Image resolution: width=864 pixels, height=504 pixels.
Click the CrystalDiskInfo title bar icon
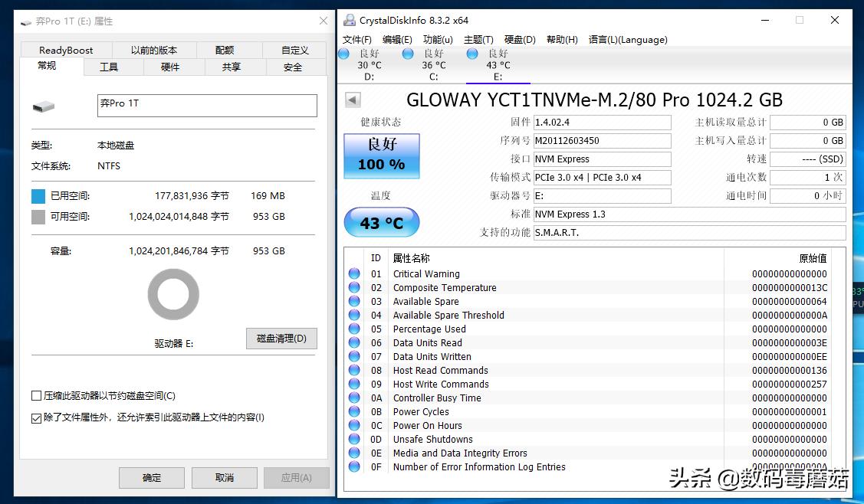(348, 20)
